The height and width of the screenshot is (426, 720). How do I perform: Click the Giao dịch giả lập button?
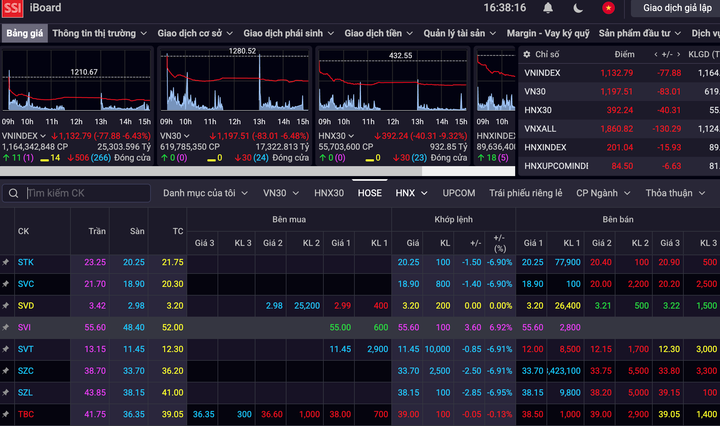(x=675, y=8)
